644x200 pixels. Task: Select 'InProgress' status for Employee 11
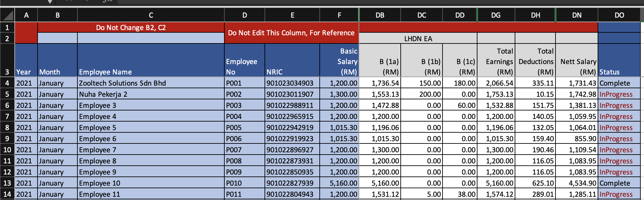point(619,194)
